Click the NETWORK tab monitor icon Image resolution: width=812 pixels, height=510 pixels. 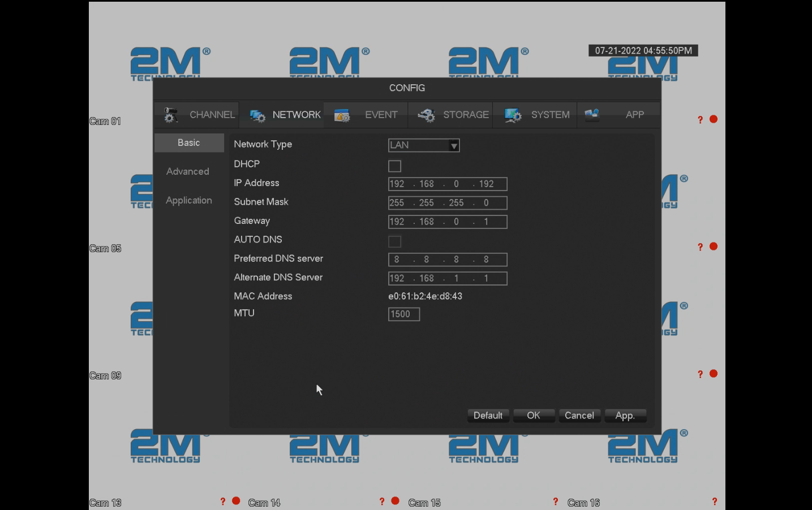coord(257,115)
